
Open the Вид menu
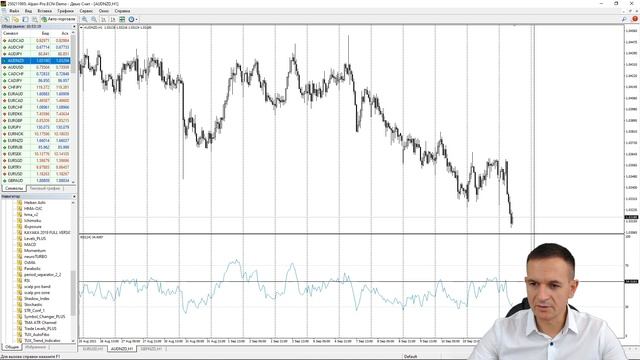[28, 11]
